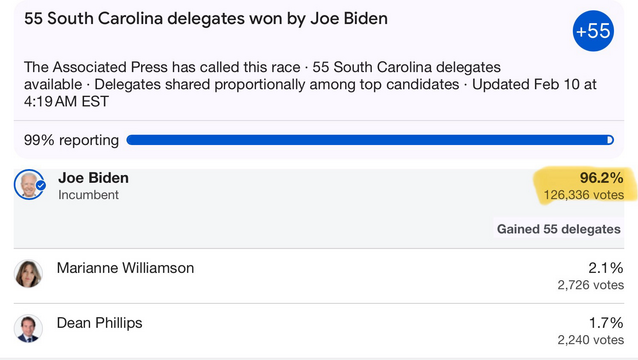Click the 2,726 votes count

(590, 285)
